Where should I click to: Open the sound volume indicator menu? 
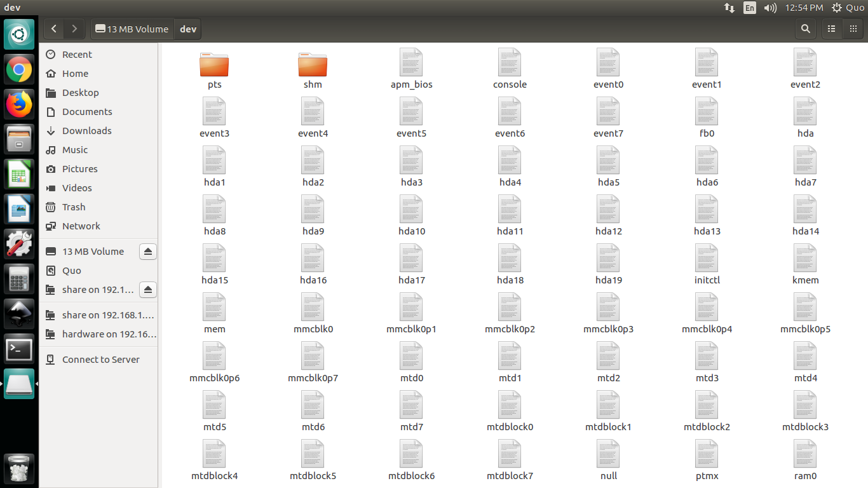click(x=770, y=8)
